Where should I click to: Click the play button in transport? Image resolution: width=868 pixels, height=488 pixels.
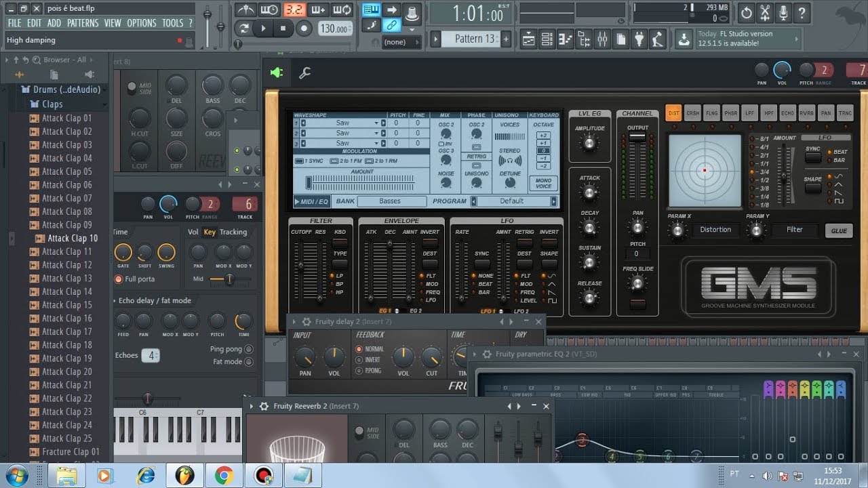tap(264, 28)
